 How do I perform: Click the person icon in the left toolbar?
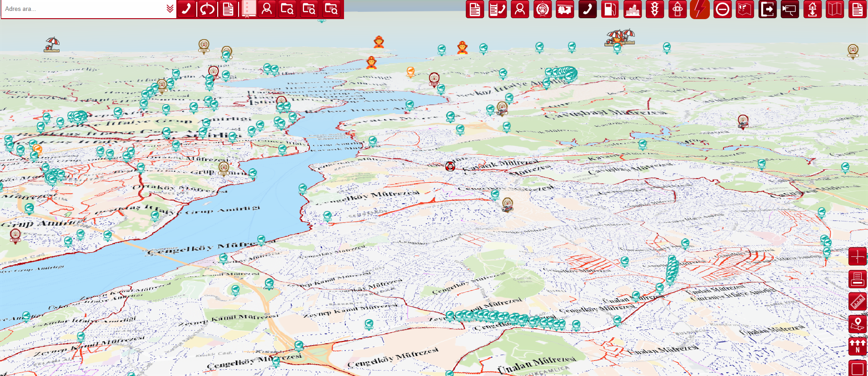click(267, 9)
